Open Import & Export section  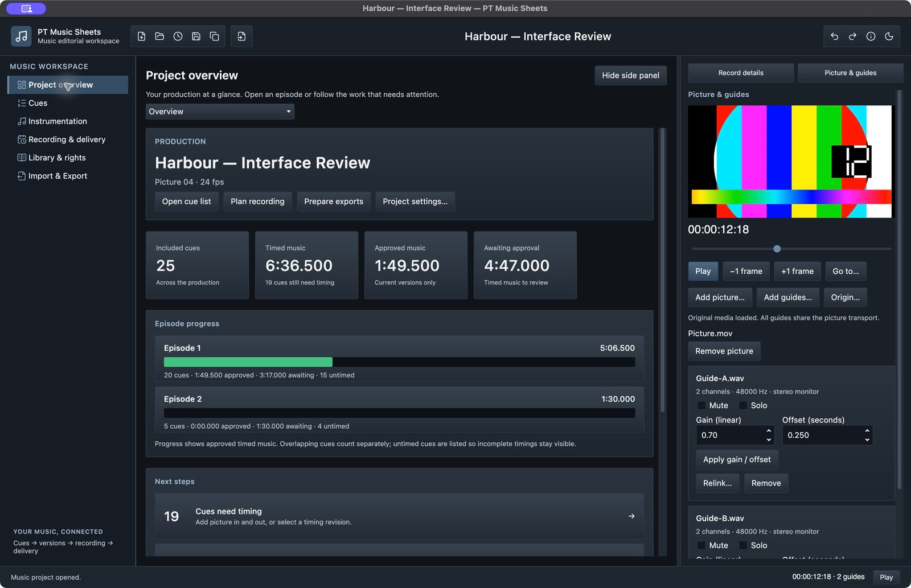[68, 176]
